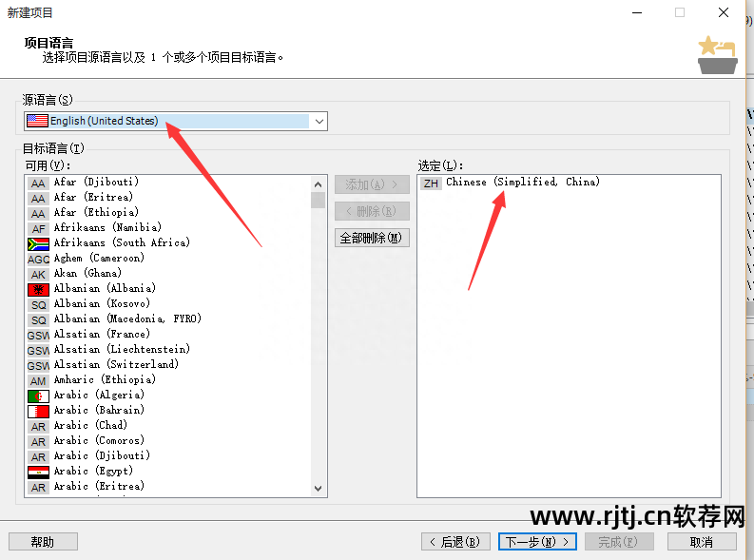Screen dimensions: 754x560
Task: Click the South Africa flag icon
Action: point(38,244)
